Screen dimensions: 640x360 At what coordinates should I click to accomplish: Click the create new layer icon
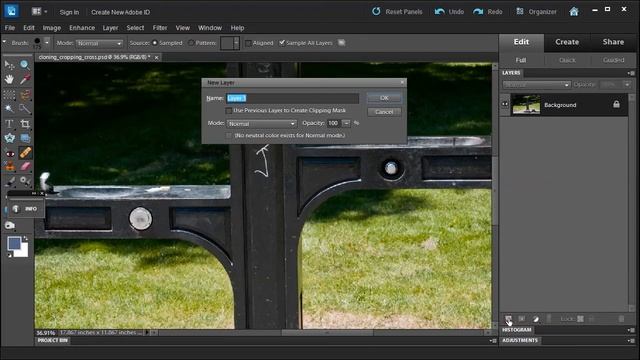[x=508, y=319]
